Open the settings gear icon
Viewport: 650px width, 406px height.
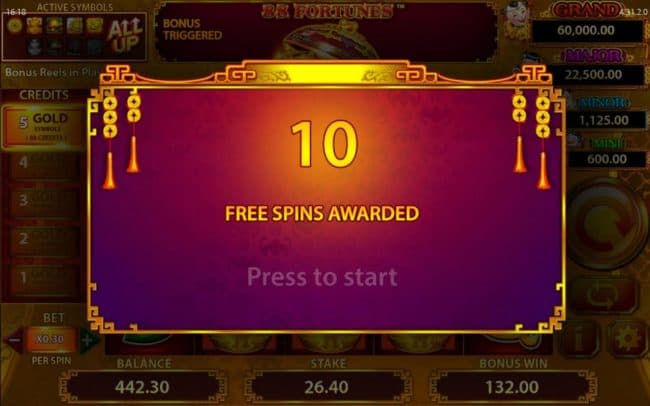point(628,340)
